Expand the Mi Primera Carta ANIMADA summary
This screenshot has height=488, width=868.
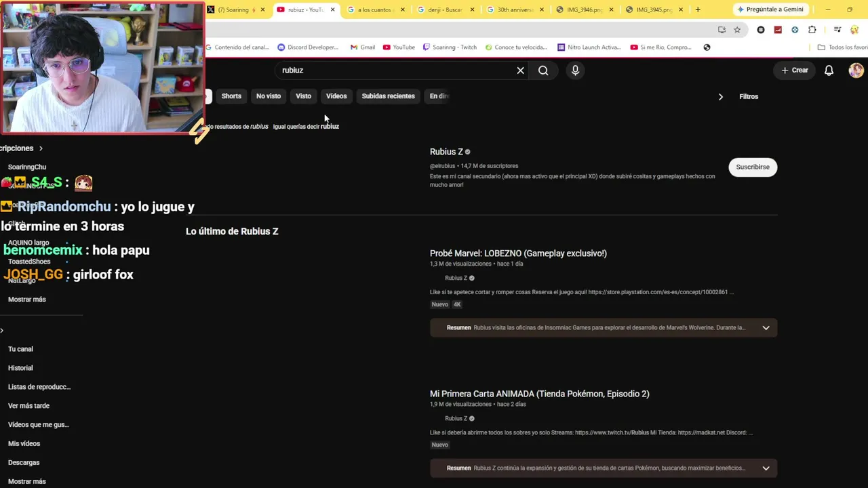(766, 468)
